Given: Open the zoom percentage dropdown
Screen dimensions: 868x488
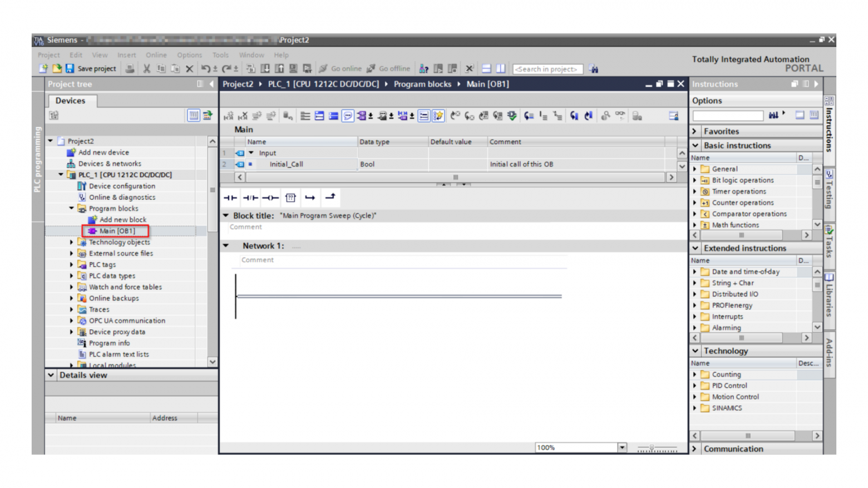Looking at the screenshot, I should coord(622,447).
